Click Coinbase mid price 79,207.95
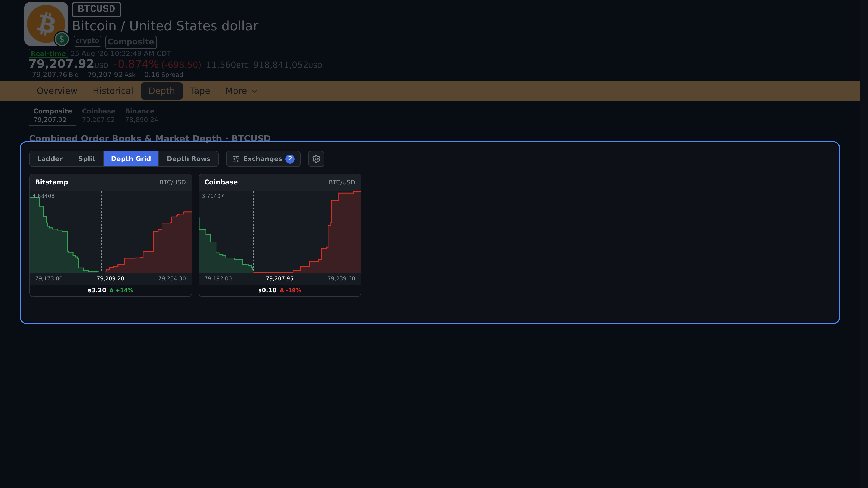 point(280,278)
